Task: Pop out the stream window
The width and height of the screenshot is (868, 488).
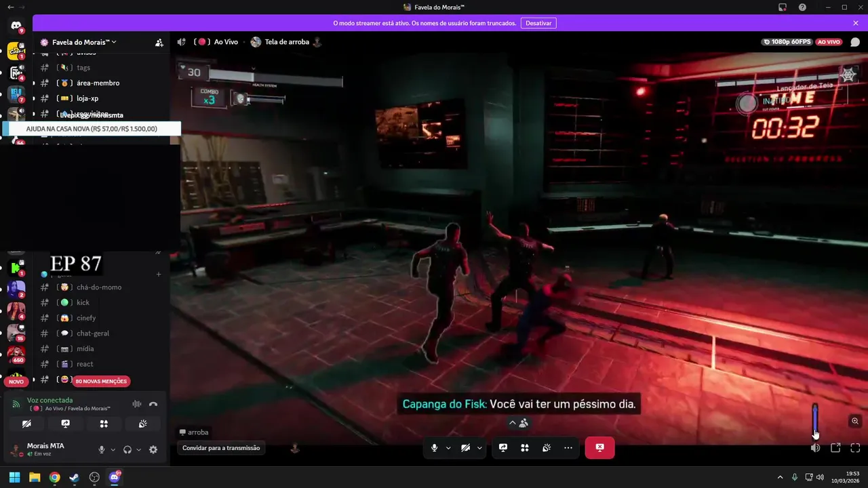Action: 835,448
